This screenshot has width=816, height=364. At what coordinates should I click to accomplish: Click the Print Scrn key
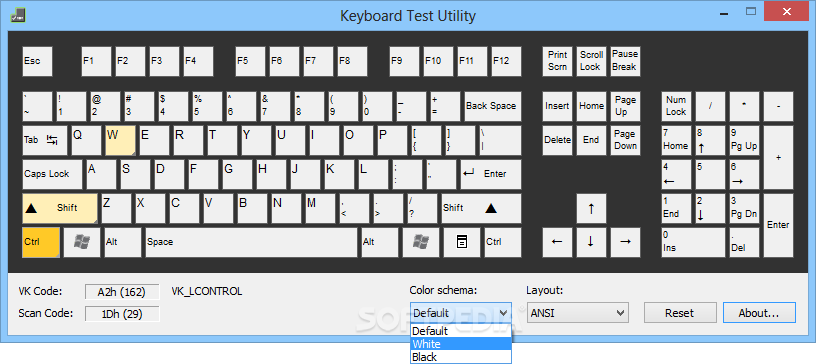[557, 61]
